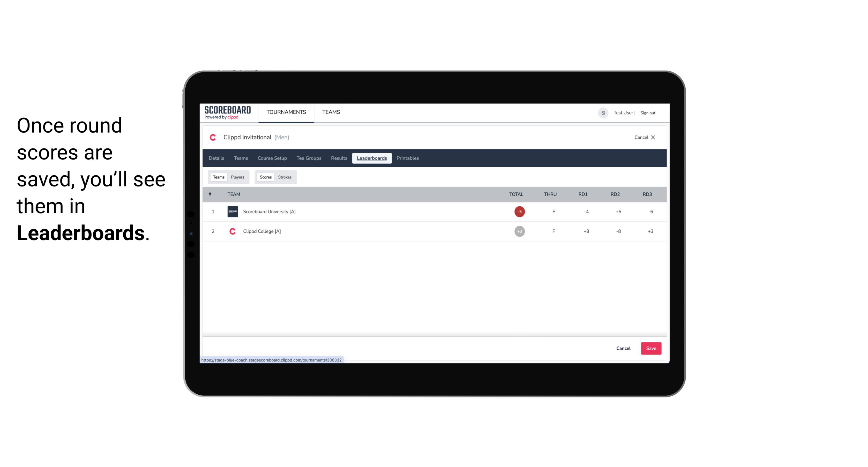This screenshot has height=467, width=868.
Task: Click the Teams tab in navigation
Action: click(331, 112)
